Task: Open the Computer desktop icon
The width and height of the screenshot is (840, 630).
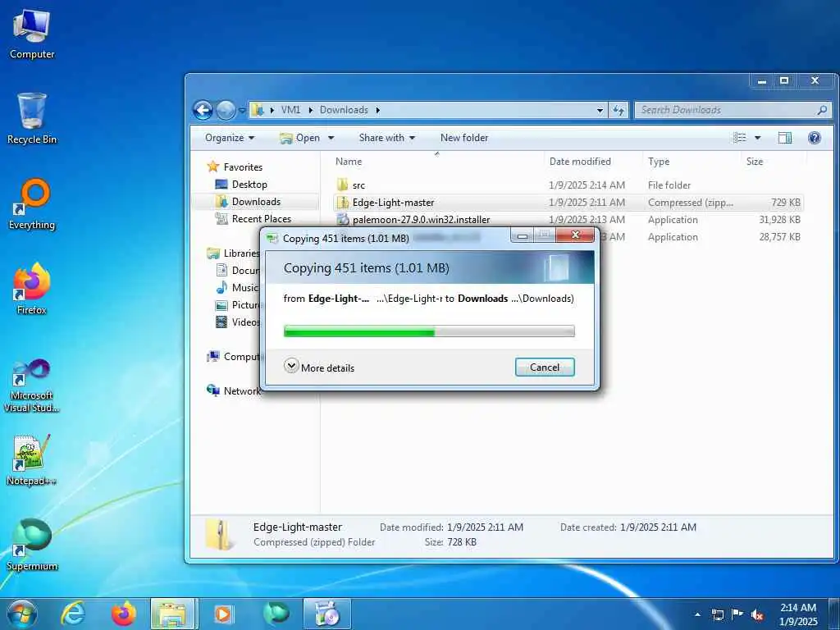Action: click(x=32, y=34)
